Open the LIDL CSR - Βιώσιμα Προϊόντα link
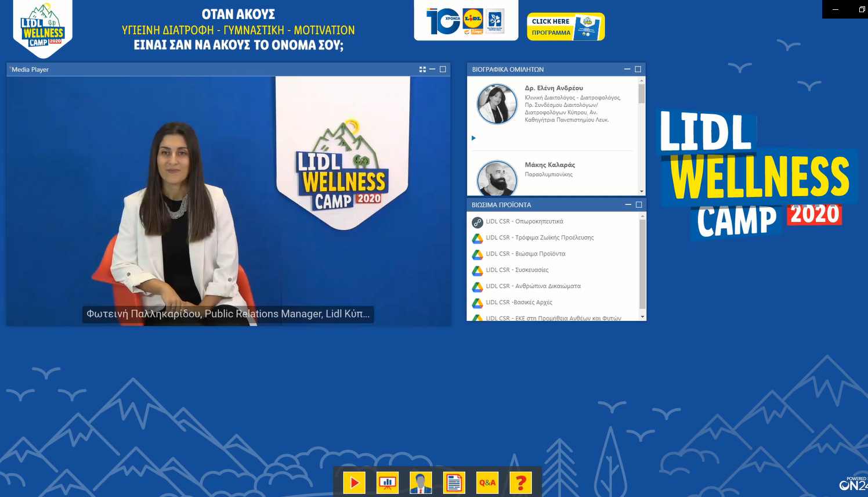 pos(526,254)
